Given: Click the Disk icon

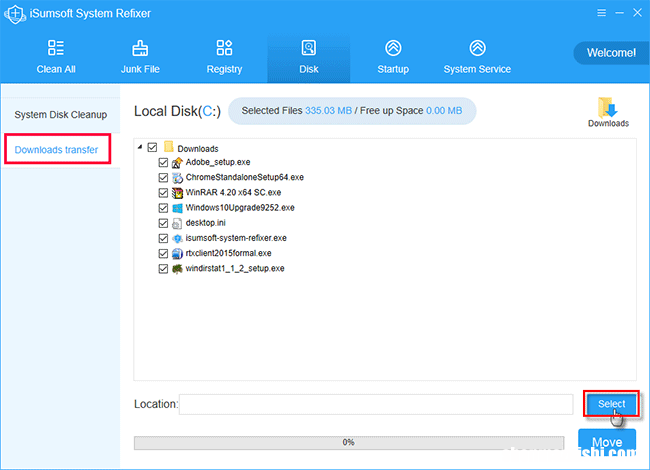Looking at the screenshot, I should click(x=308, y=48).
